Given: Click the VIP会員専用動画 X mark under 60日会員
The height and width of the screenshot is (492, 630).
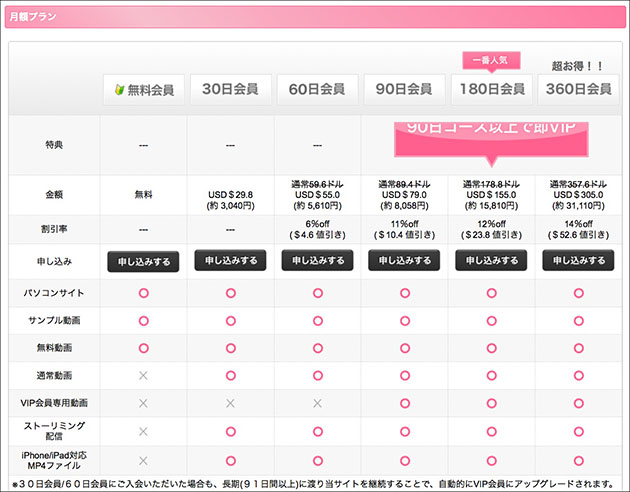Looking at the screenshot, I should click(x=317, y=403).
